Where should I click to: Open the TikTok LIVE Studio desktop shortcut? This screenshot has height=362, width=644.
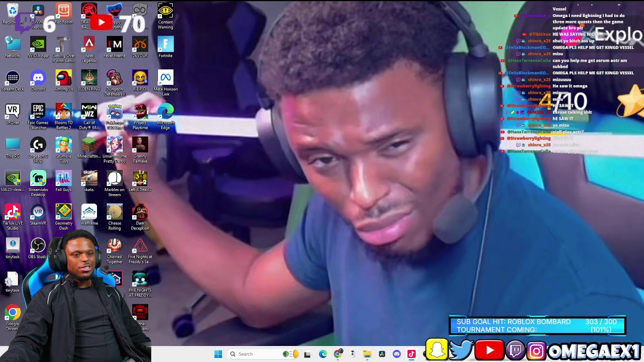(13, 218)
